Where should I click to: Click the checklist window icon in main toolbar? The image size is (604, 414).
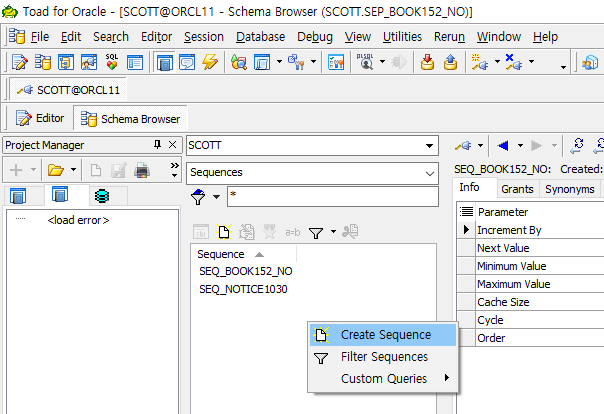tap(336, 62)
